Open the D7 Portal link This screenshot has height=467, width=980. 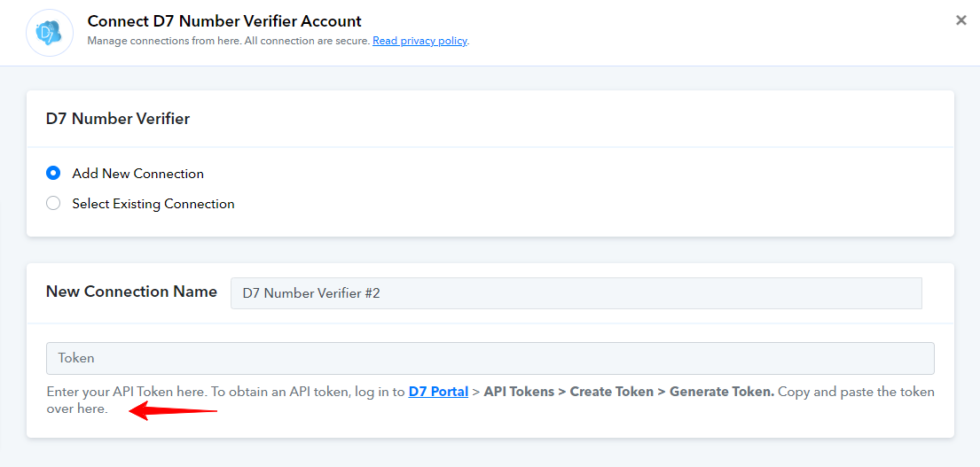point(438,392)
